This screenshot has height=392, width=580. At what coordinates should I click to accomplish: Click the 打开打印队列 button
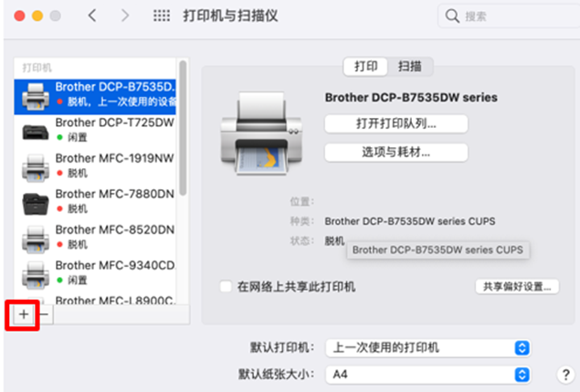396,123
